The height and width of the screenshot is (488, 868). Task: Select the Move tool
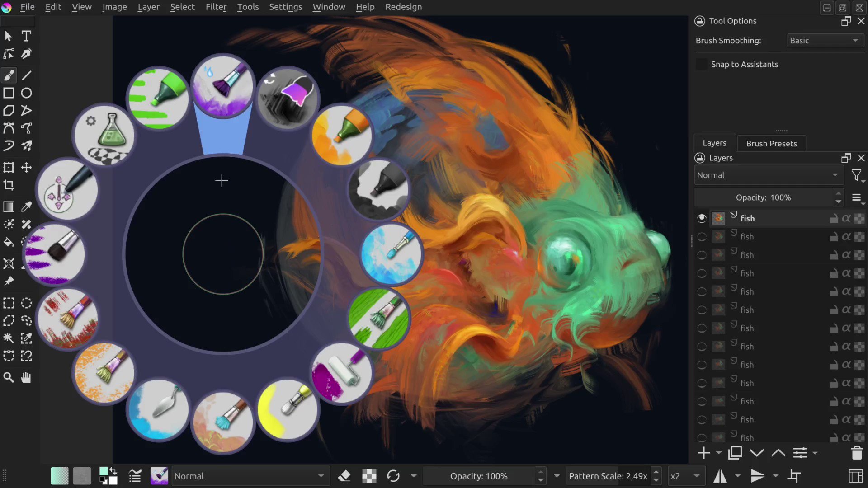[26, 168]
